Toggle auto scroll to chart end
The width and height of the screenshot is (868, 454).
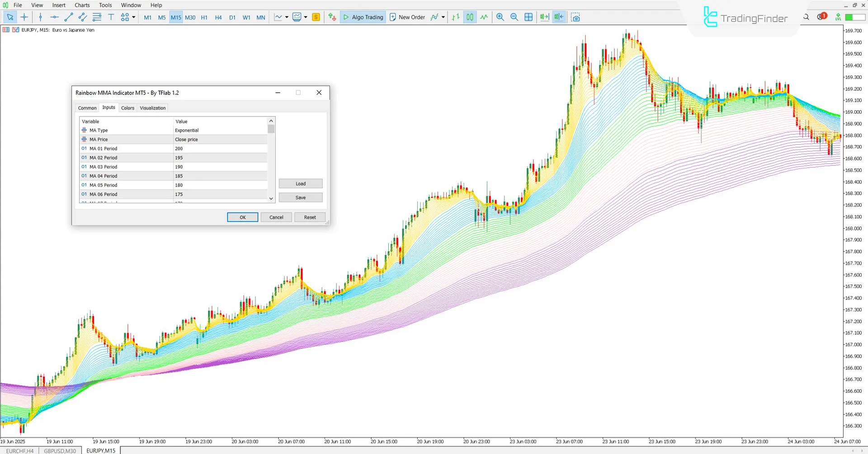544,17
